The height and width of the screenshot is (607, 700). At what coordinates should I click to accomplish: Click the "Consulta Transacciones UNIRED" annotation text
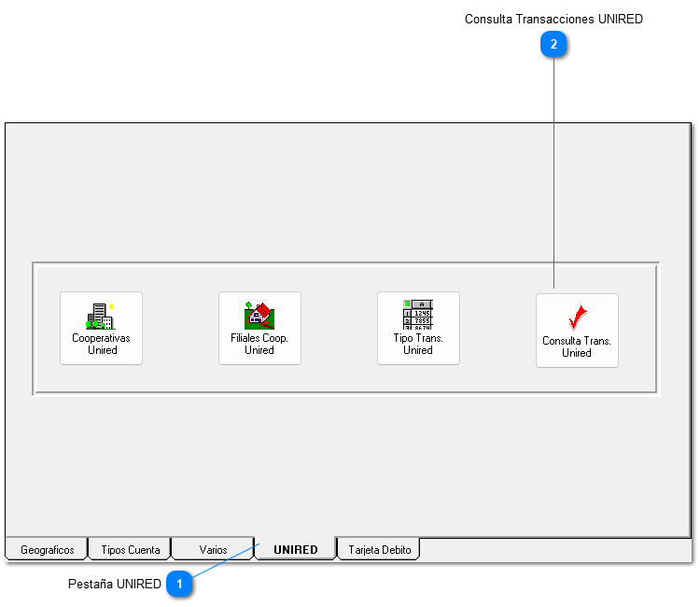(553, 19)
